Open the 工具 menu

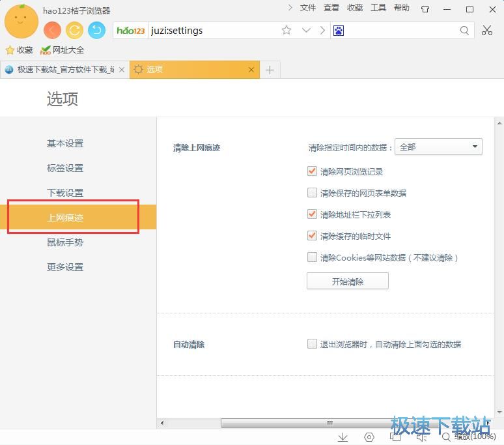378,8
